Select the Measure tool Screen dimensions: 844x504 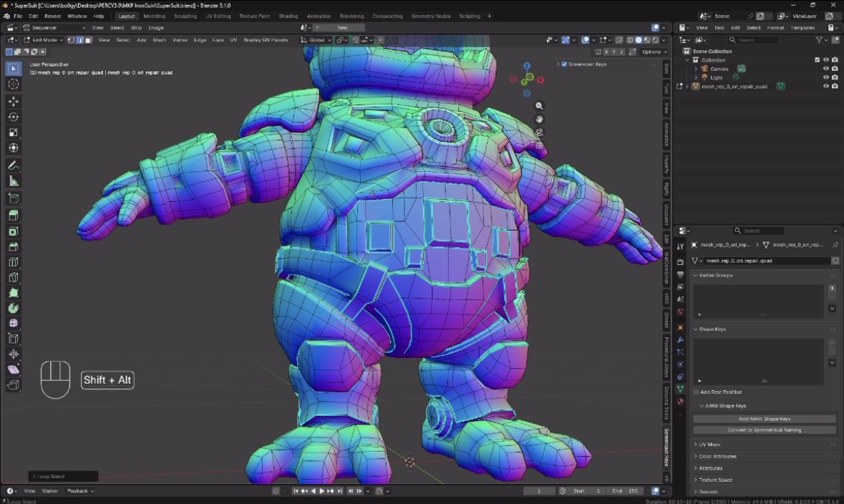click(x=14, y=181)
